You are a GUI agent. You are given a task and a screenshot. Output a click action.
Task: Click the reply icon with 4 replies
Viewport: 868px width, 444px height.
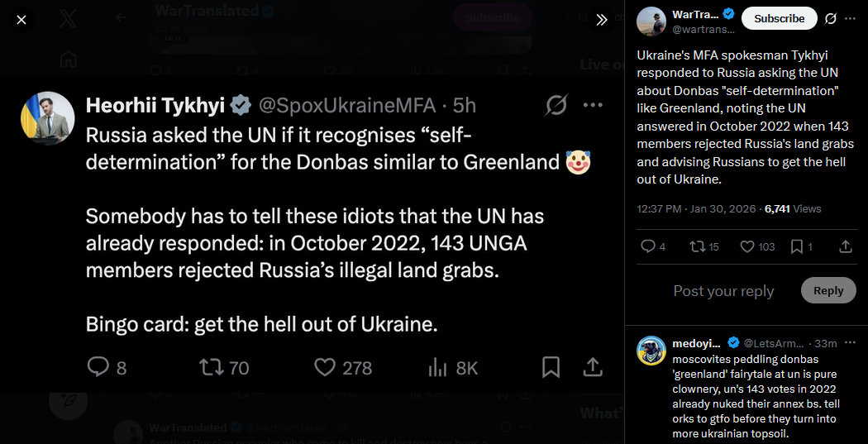pyautogui.click(x=653, y=246)
